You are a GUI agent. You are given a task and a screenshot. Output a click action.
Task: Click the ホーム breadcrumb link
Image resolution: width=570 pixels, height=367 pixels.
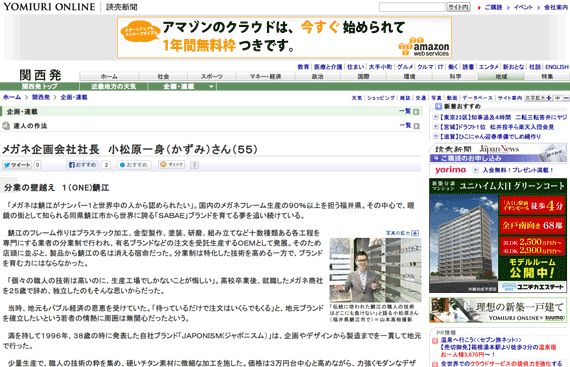[12, 97]
